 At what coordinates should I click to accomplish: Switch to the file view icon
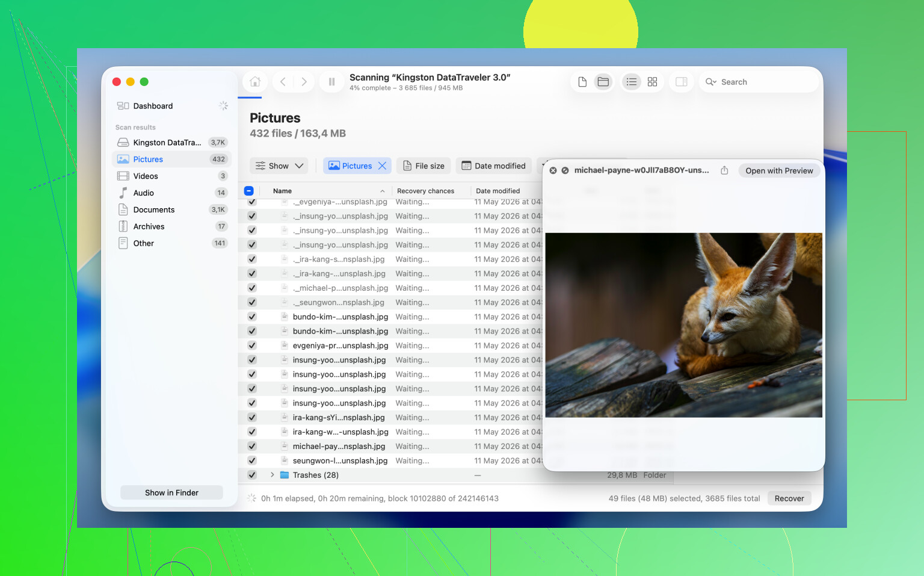point(582,82)
